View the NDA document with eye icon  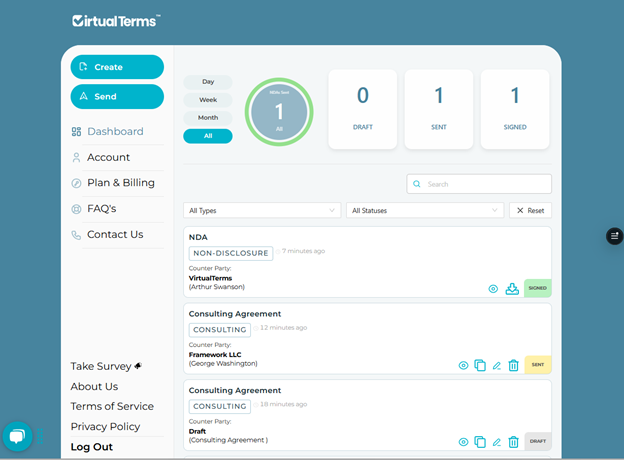coord(493,289)
